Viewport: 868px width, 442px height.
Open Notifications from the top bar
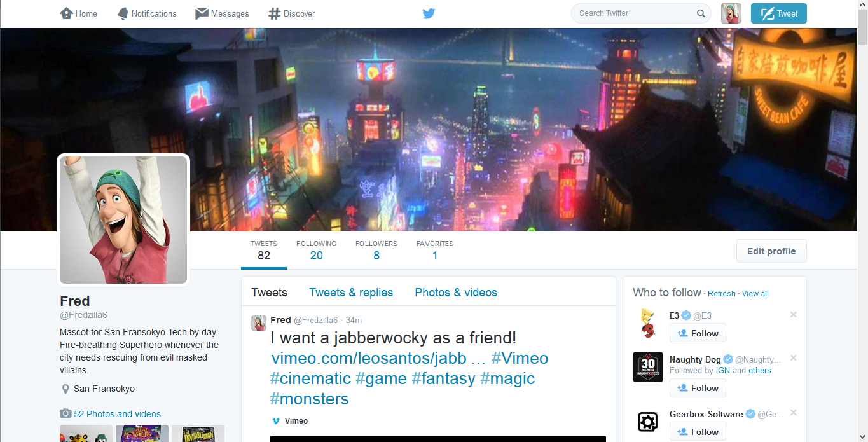click(x=147, y=13)
